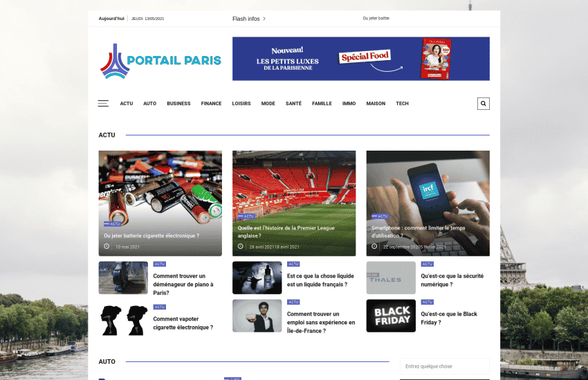Go to the TECH category
This screenshot has width=588, height=380.
[402, 104]
